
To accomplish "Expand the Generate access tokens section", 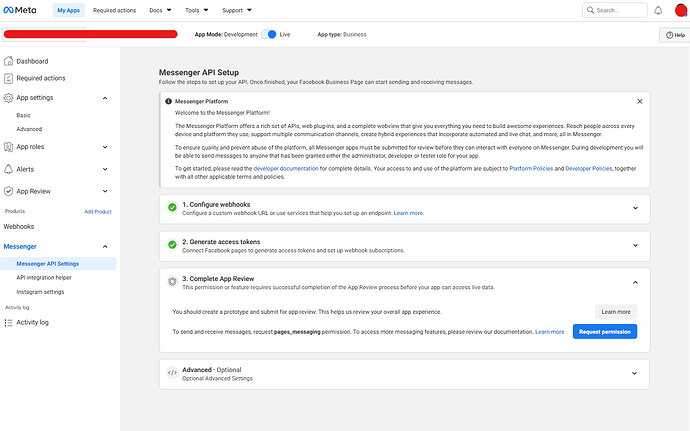I will click(x=635, y=246).
